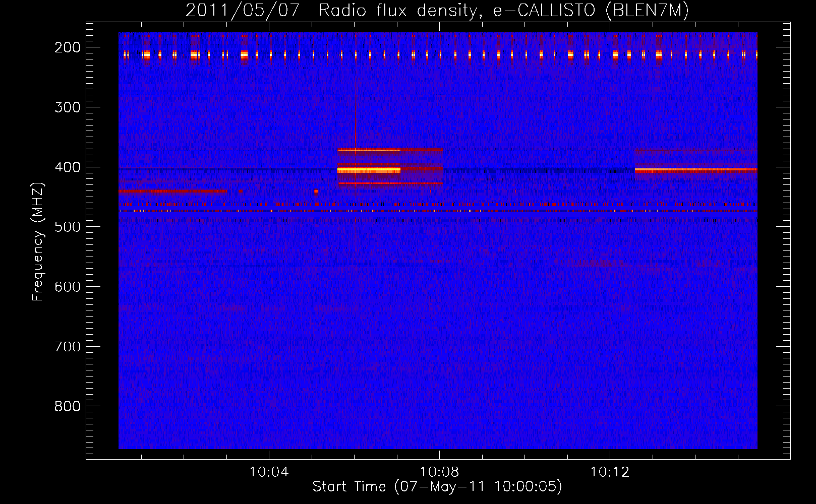Image resolution: width=816 pixels, height=504 pixels.
Task: Click the 300 frequency tick label
Action: pos(68,107)
